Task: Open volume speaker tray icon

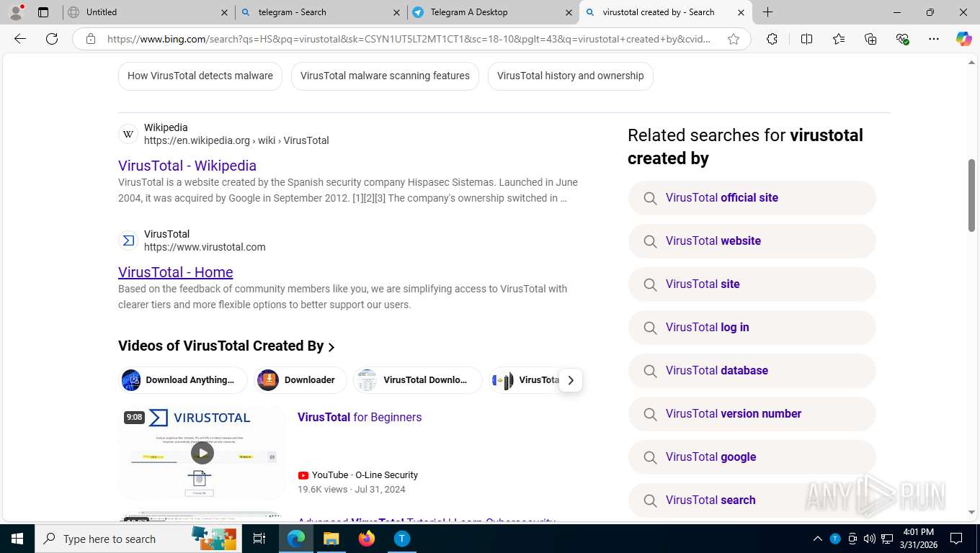Action: point(869,539)
